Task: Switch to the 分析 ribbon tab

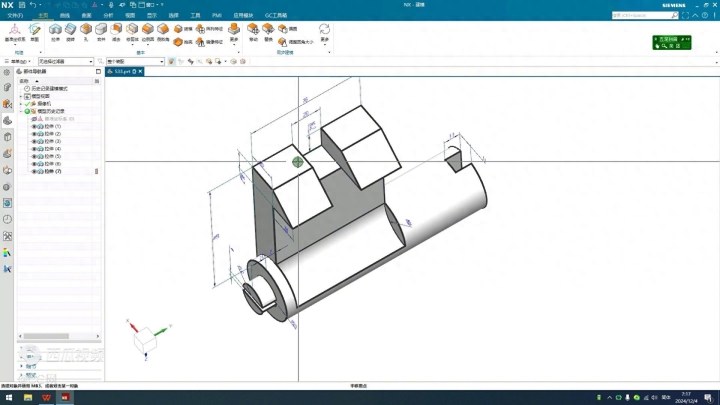Action: coord(108,15)
